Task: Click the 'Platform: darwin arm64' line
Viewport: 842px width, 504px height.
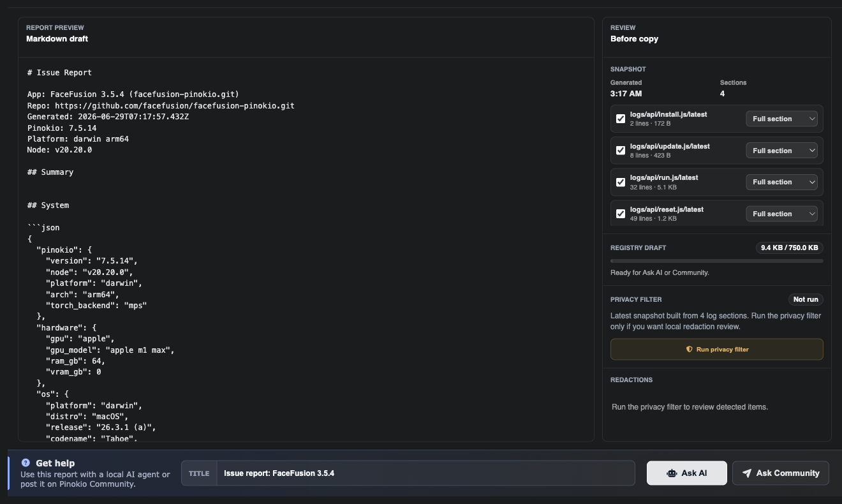Action: pos(78,139)
